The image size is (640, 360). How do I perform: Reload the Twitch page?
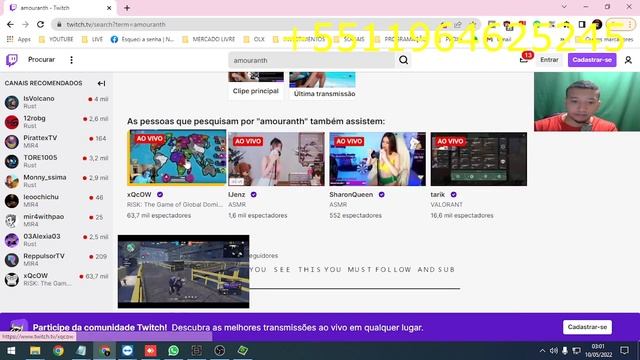point(40,24)
